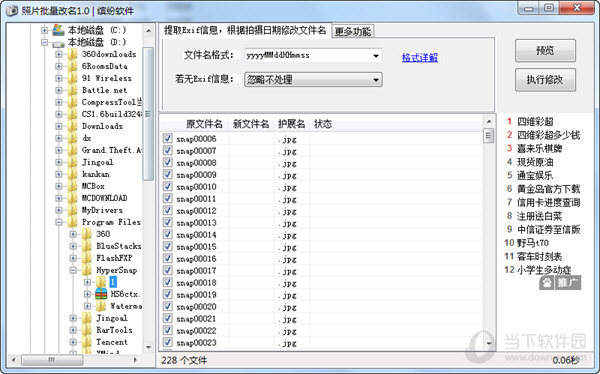The height and width of the screenshot is (374, 600).
Task: Click the folder tree horizontal scrollbar thumb
Action: 52,360
